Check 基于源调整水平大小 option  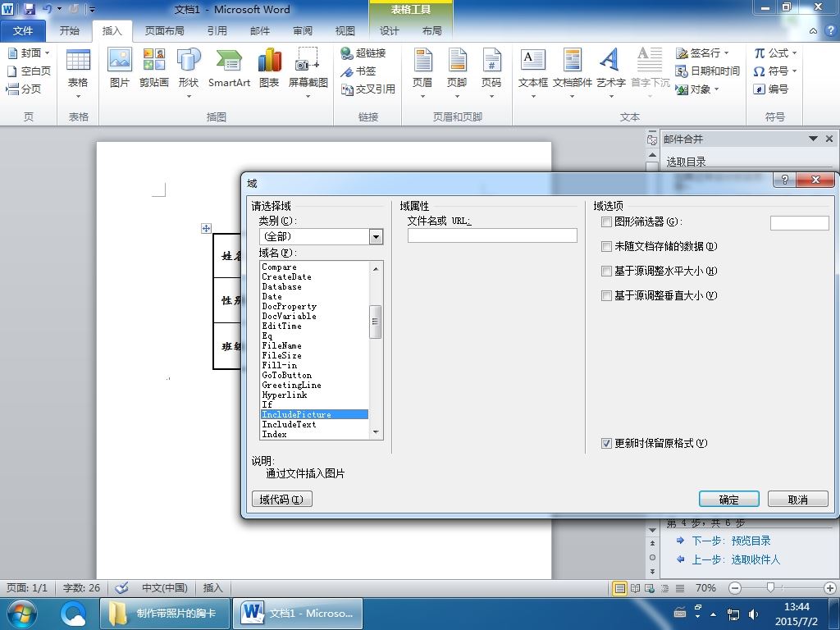[x=606, y=271]
